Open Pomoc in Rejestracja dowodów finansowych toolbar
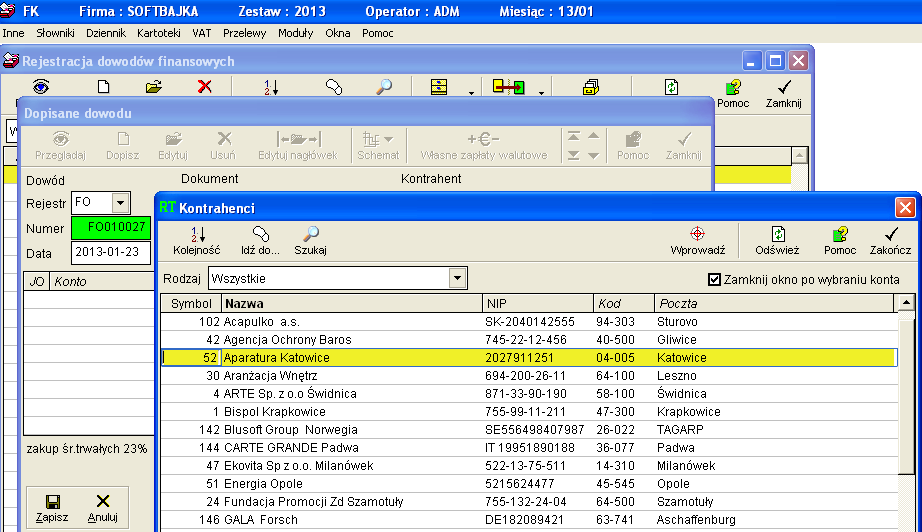 coord(733,94)
